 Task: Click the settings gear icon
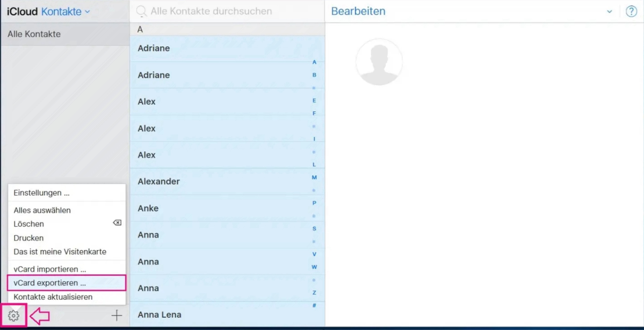click(x=13, y=315)
